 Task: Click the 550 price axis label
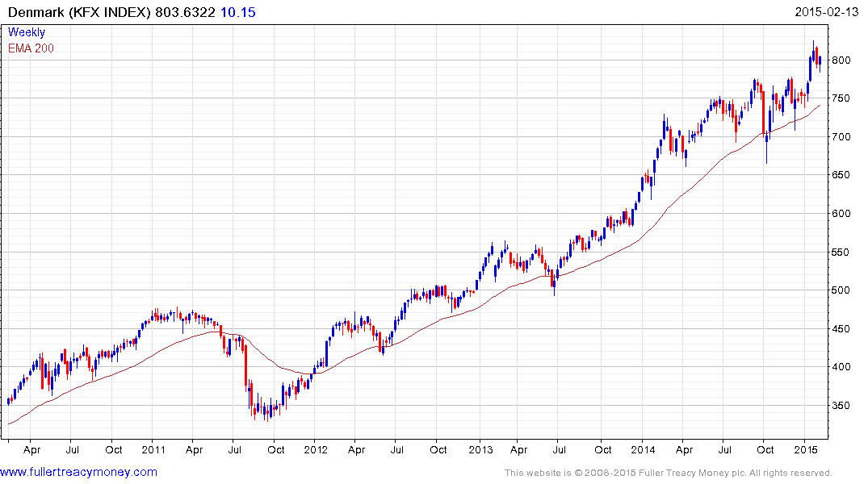[841, 252]
